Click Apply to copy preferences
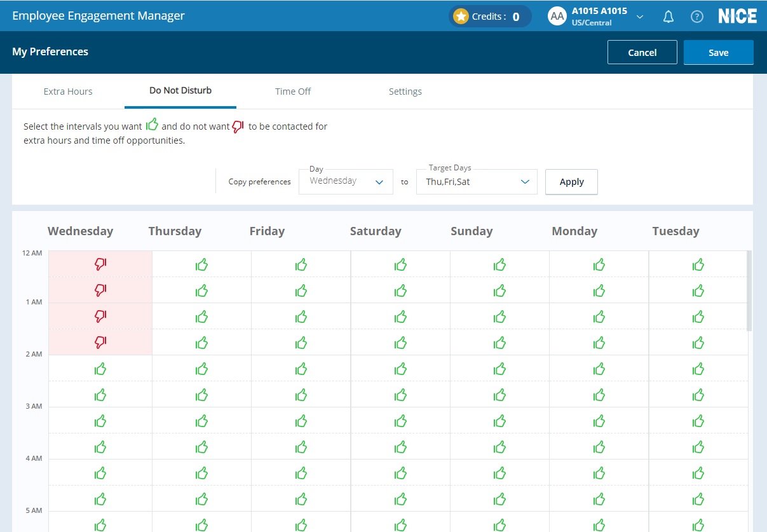767x532 pixels. pyautogui.click(x=571, y=182)
